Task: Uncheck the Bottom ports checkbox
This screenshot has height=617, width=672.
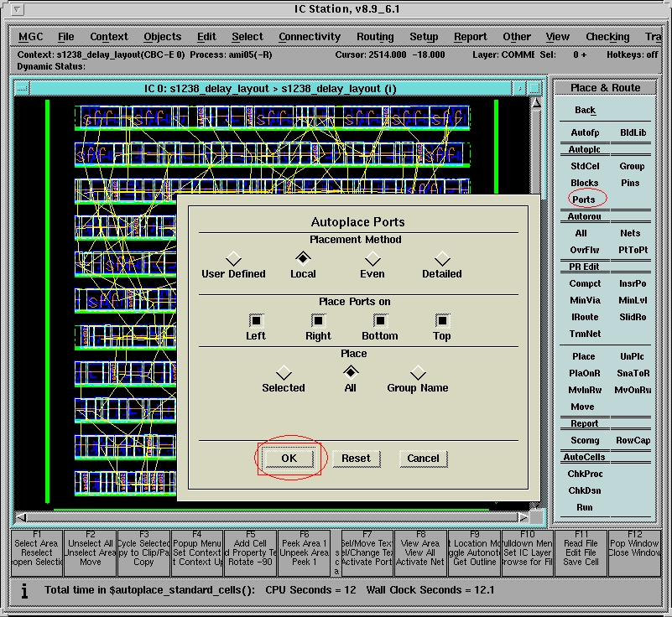Action: point(380,320)
